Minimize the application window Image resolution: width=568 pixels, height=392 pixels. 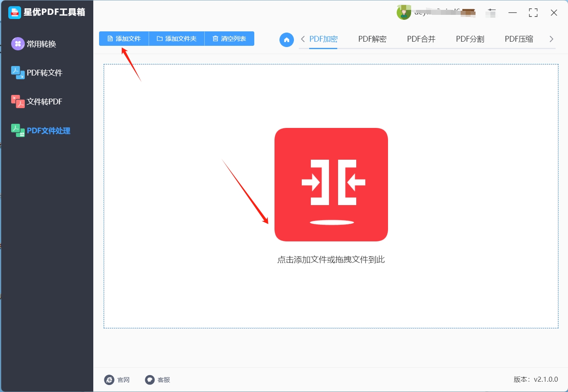coord(513,13)
